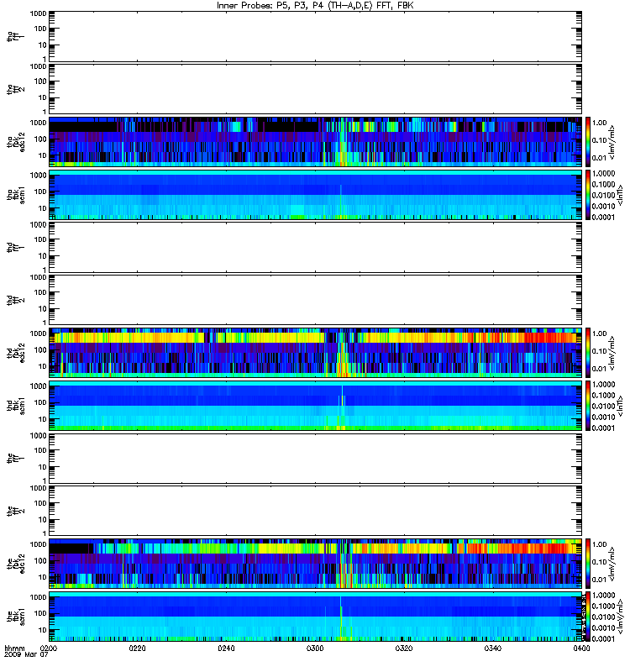Click the 'tha fbk scm1' y-axis label
This screenshot has width=630, height=672.
16,195
